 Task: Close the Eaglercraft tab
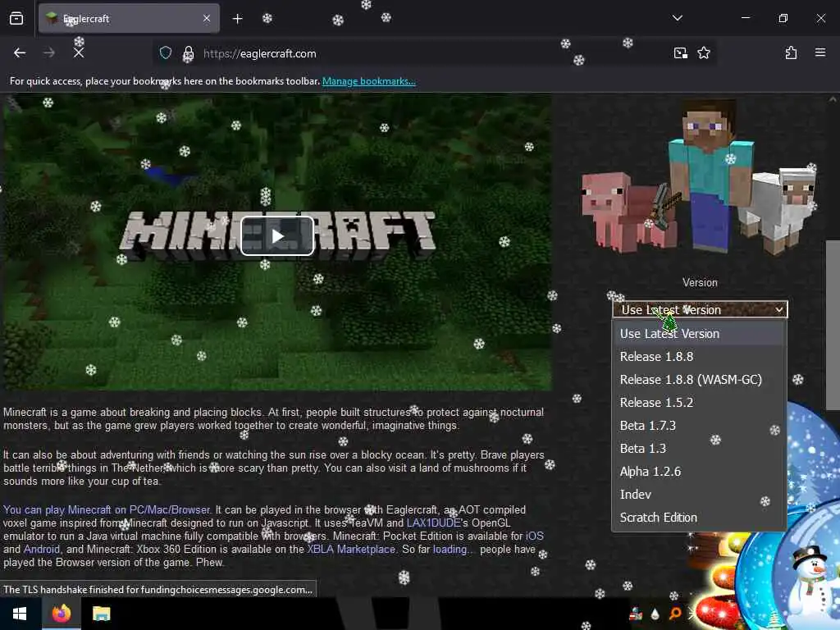(x=207, y=19)
